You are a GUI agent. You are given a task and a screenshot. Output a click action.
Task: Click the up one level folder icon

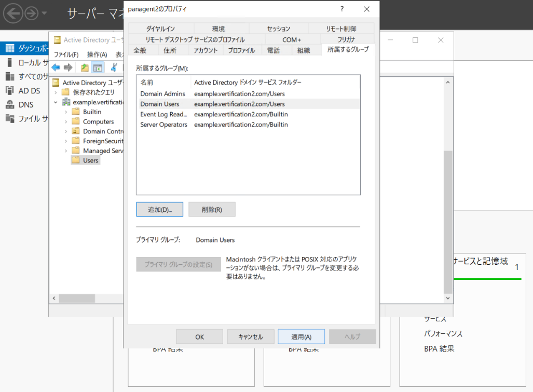point(85,67)
